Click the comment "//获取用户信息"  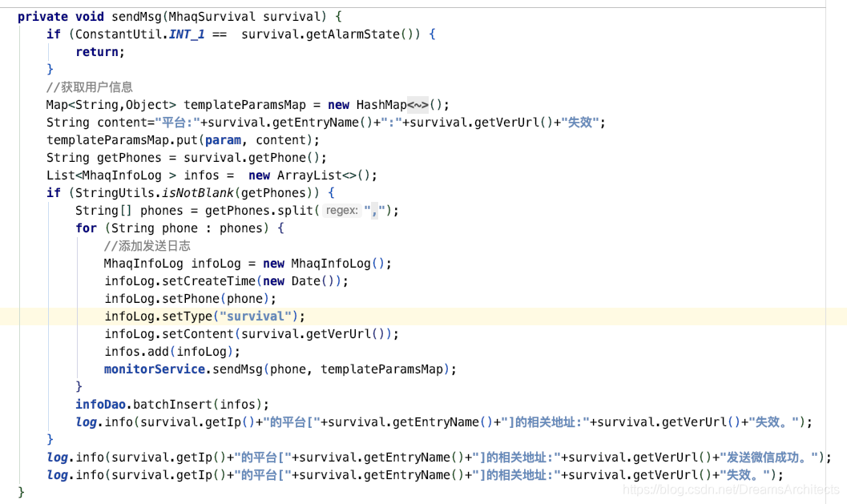90,87
